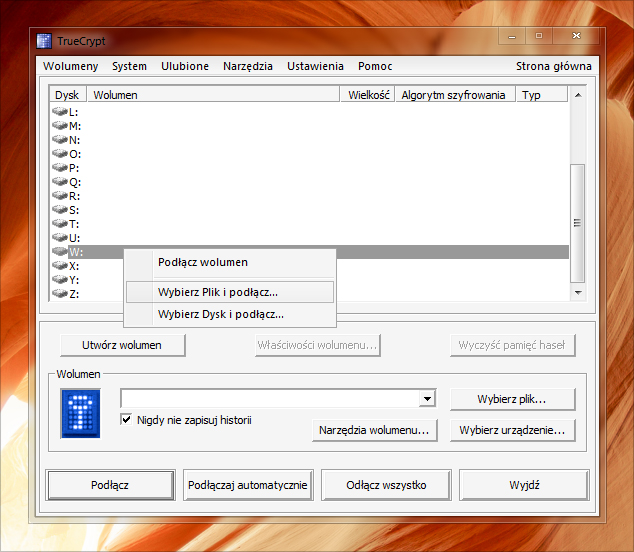Click the Wielkość column header
The image size is (634, 552).
point(368,95)
